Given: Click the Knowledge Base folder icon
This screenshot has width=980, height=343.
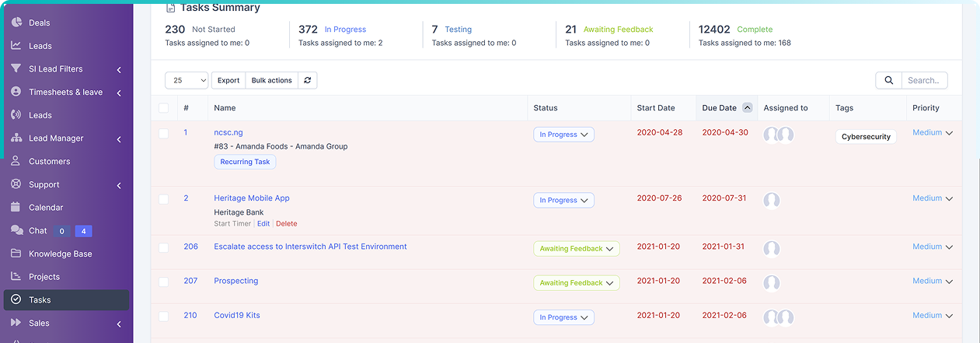Looking at the screenshot, I should (x=16, y=254).
